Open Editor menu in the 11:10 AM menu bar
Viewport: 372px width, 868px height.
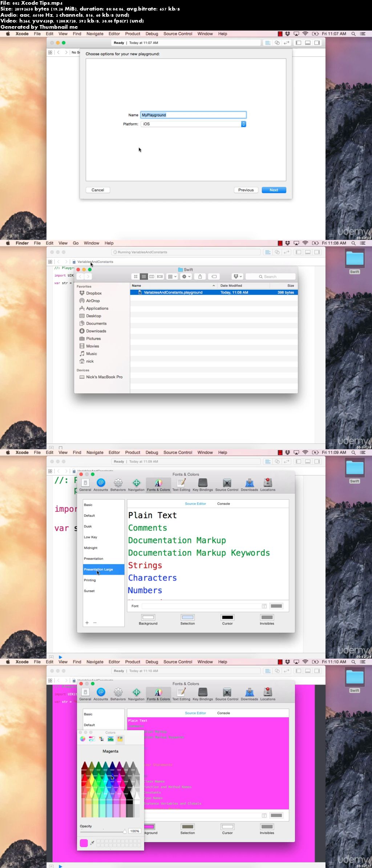pos(114,662)
